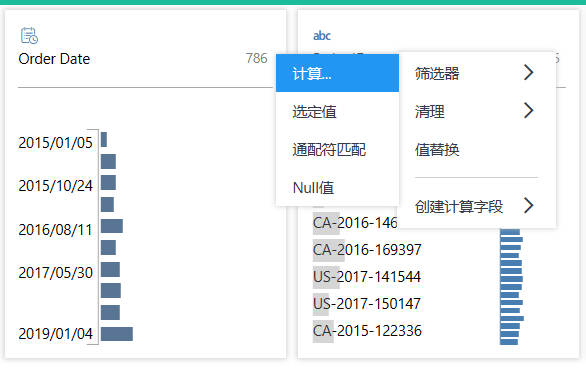Select the 计算... menu entry
Screen dimensions: 586x369
[337, 73]
